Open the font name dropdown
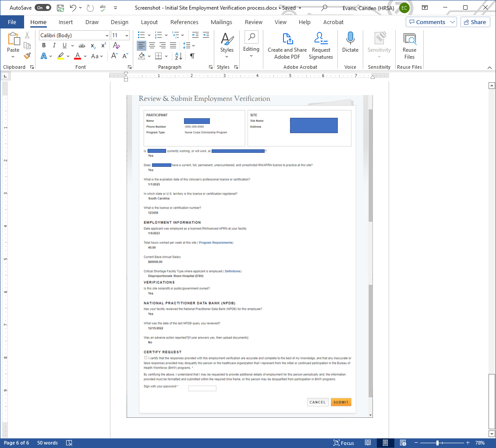This screenshot has height=448, width=496. click(x=107, y=35)
